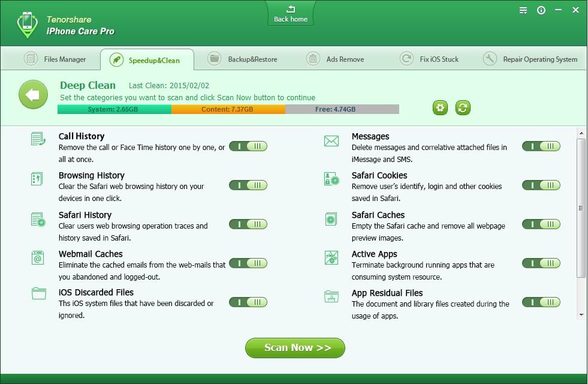Toggle the Safari Caches switch
588x384 pixels.
(x=541, y=224)
